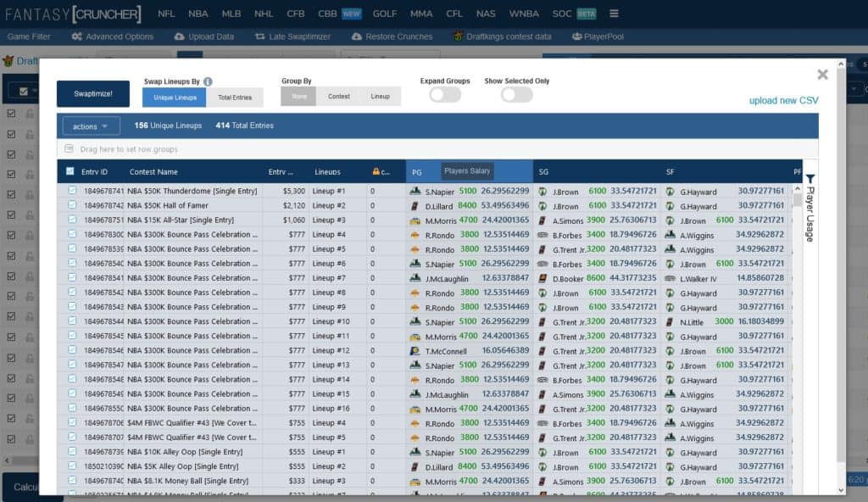868x502 pixels.
Task: Toggle first background player list checkbox
Action: pos(11,113)
